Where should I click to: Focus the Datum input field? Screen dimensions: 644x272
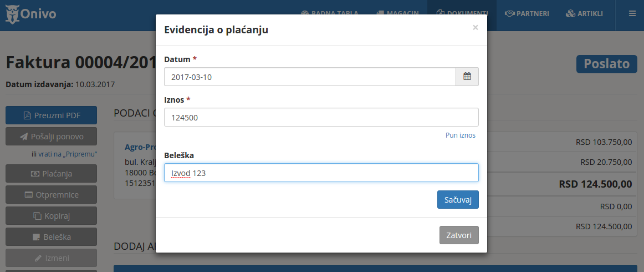(x=310, y=77)
